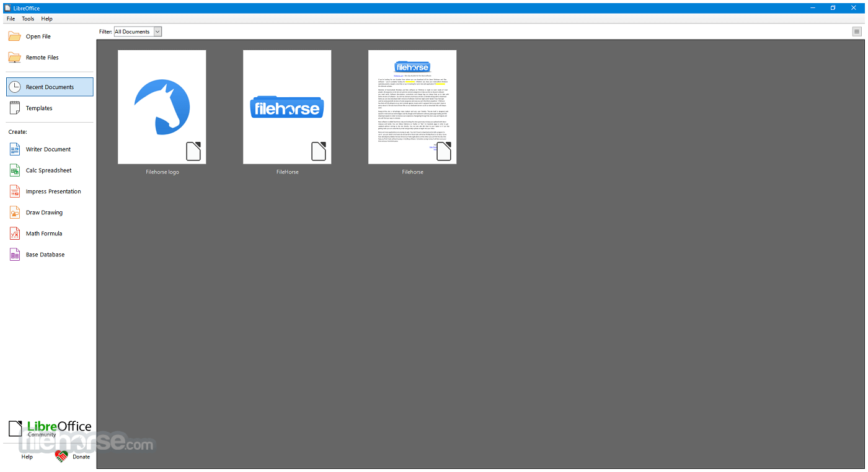Open the hamburger actions menu at top right
Screen dimensions: 868x472
coord(857,32)
